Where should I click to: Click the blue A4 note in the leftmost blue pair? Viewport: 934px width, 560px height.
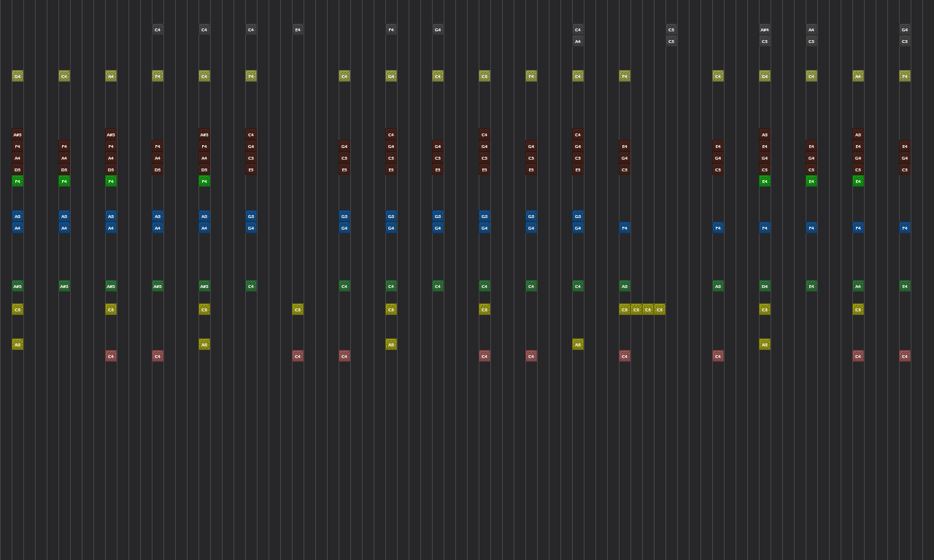17,227
